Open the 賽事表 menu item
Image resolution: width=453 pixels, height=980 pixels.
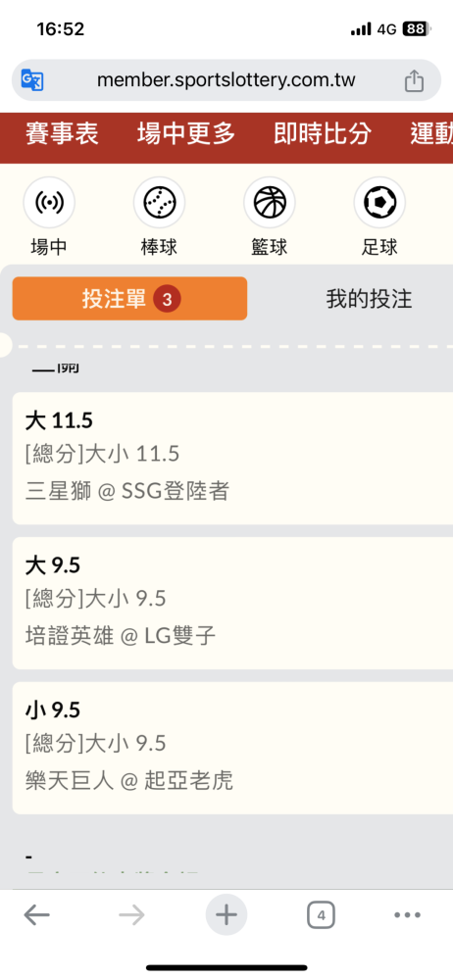click(x=62, y=134)
